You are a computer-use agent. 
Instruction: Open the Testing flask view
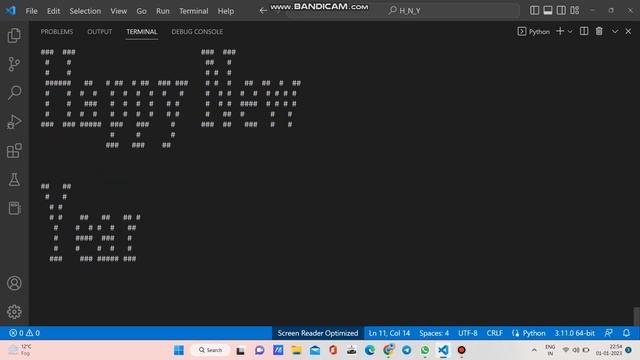pos(14,180)
